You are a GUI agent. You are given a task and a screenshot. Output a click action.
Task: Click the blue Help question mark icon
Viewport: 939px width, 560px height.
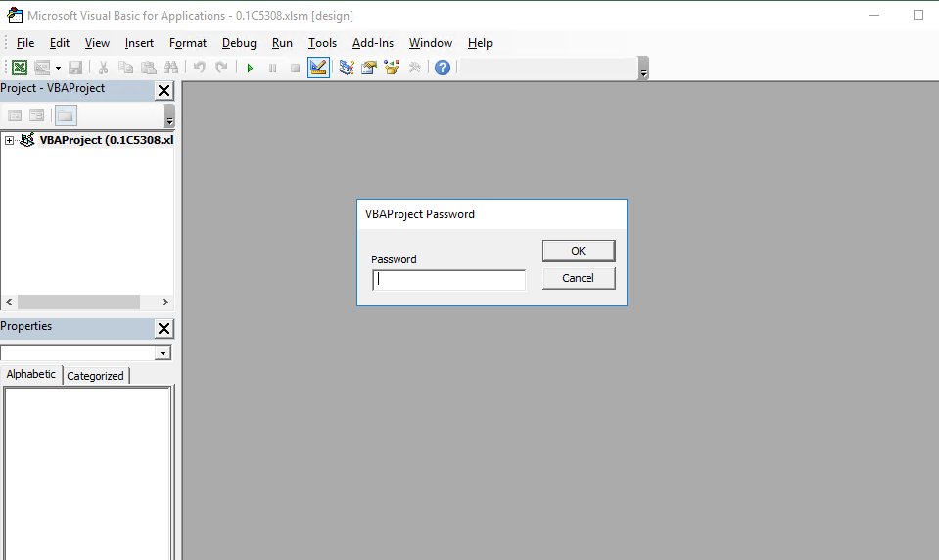442,68
